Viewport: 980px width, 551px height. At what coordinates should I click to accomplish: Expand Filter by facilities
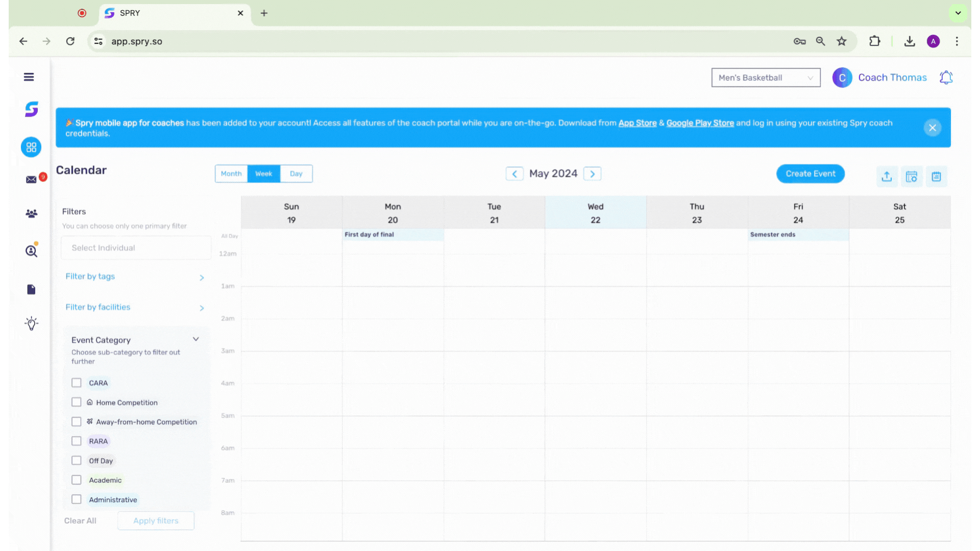click(x=135, y=307)
